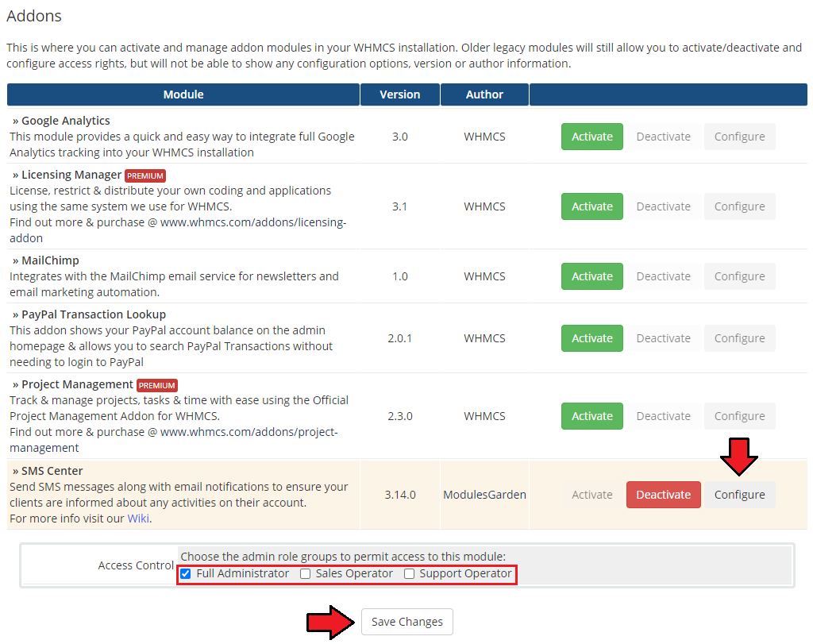Click the Addons page heading

(34, 16)
